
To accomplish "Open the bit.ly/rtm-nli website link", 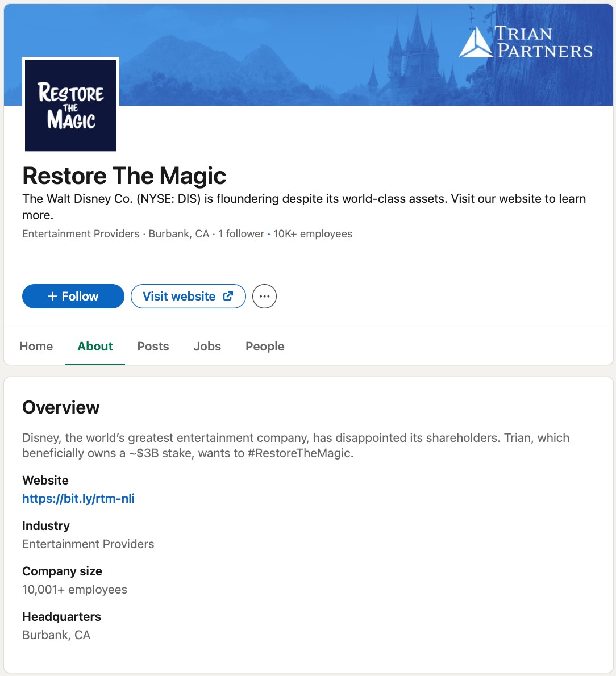I will [78, 499].
